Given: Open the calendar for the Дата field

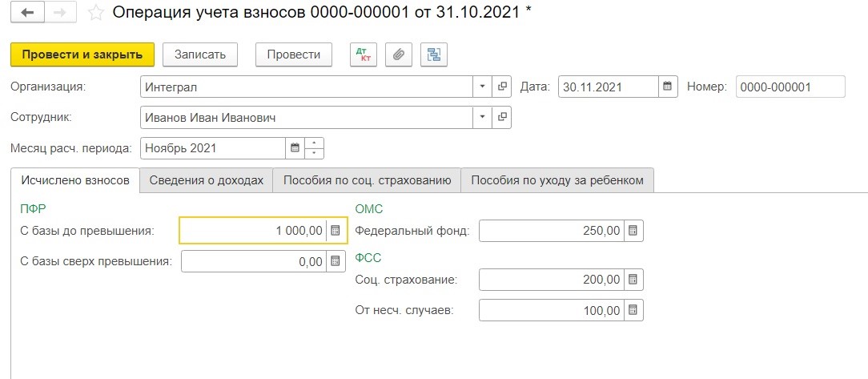Looking at the screenshot, I should [x=668, y=87].
